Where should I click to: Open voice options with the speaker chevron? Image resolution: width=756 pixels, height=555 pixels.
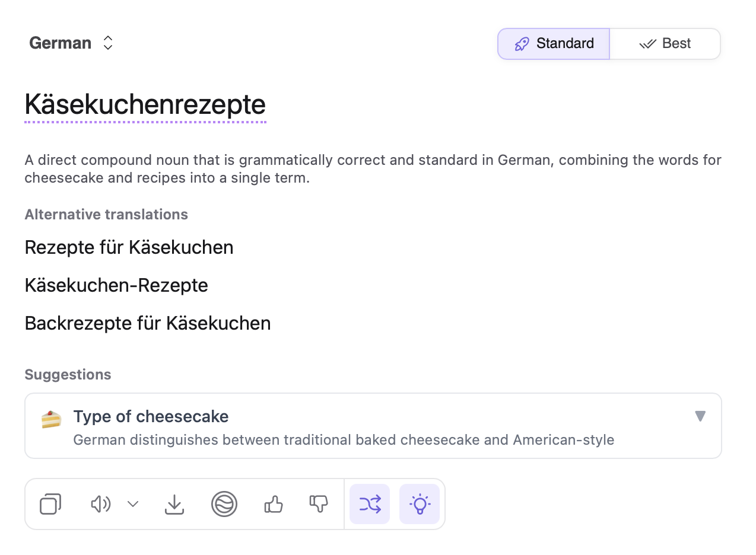[132, 504]
